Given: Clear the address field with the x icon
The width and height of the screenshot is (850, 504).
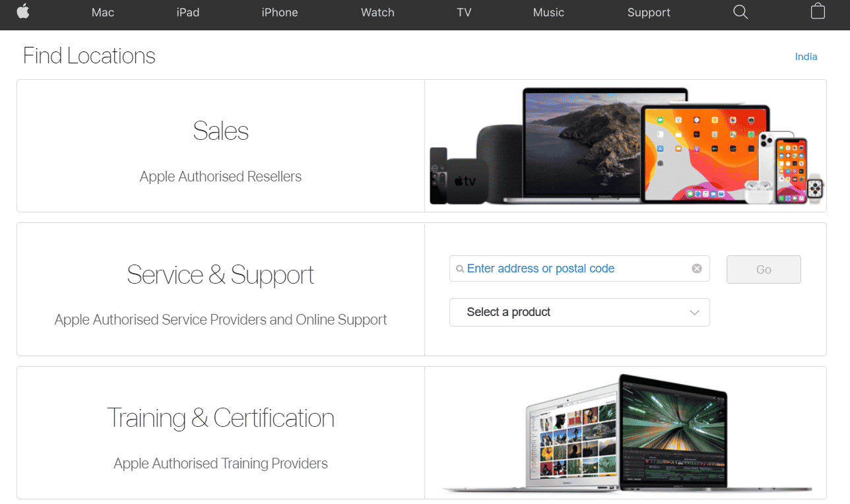Looking at the screenshot, I should point(696,268).
